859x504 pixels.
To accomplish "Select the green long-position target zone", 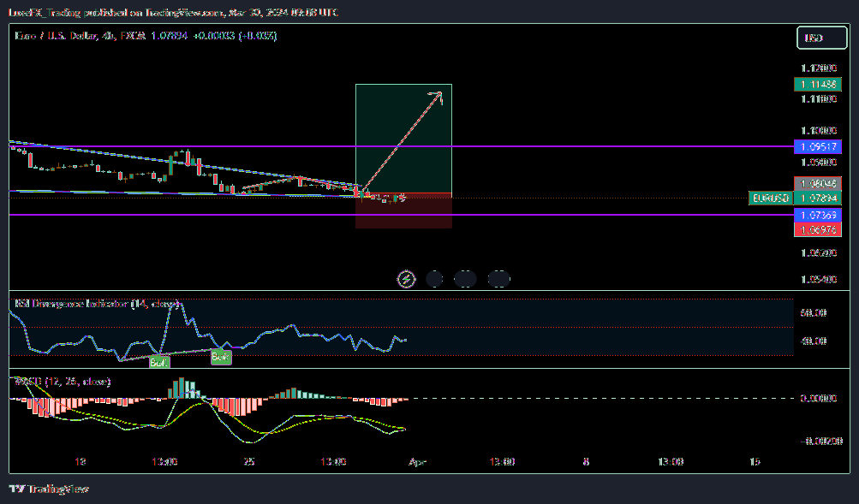I will (403, 139).
